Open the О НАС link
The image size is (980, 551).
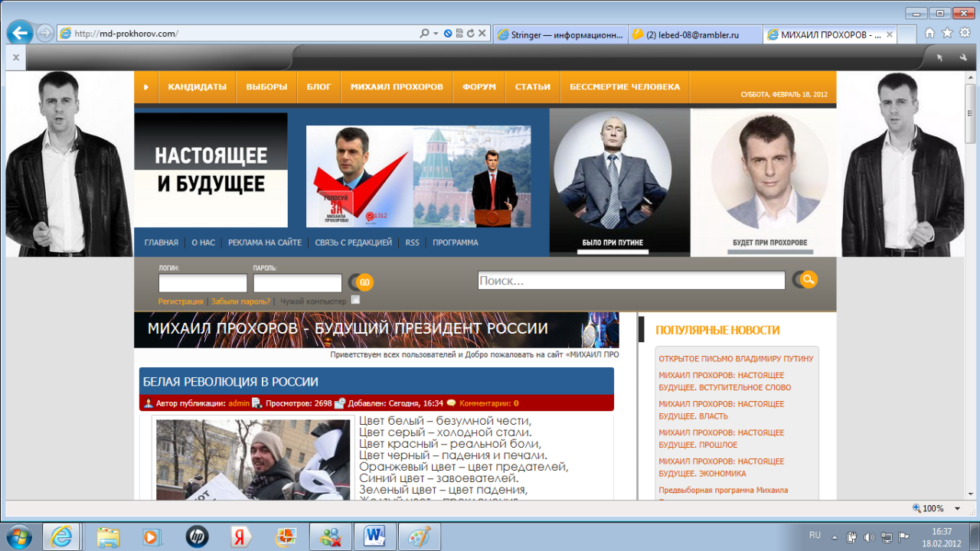coord(203,243)
